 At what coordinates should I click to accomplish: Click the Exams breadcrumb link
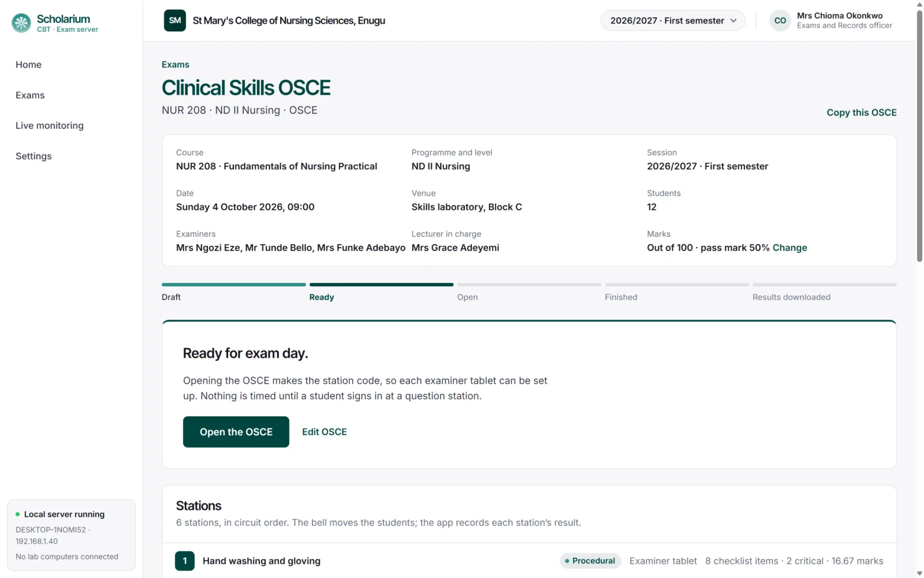tap(176, 65)
